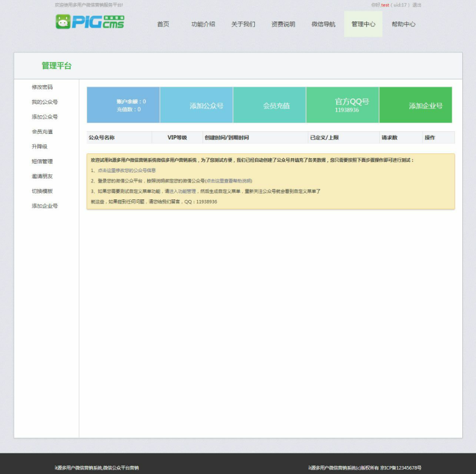Open the 帮助中心 menu item
476x474 pixels.
pyautogui.click(x=404, y=24)
